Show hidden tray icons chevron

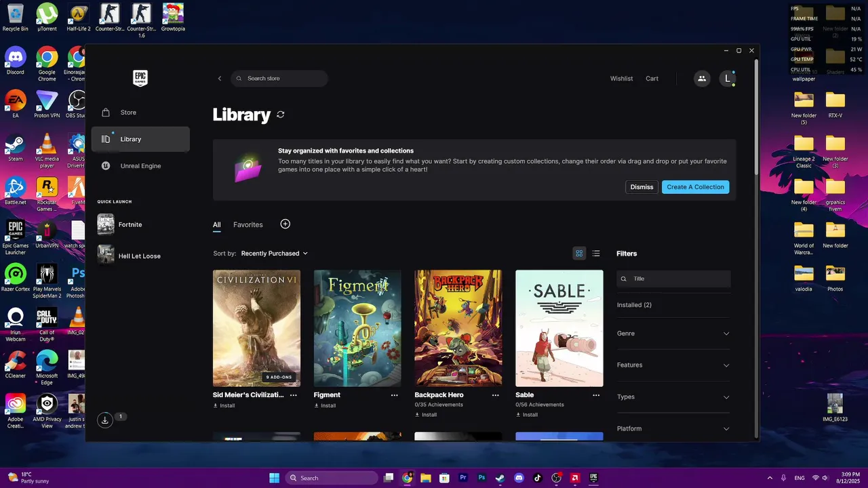770,478
